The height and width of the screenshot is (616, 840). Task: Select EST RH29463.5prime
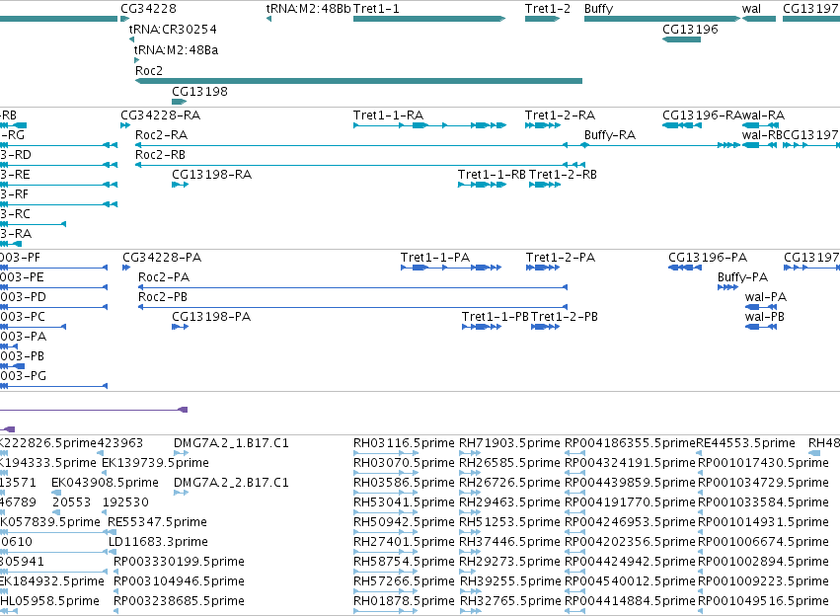[x=509, y=503]
